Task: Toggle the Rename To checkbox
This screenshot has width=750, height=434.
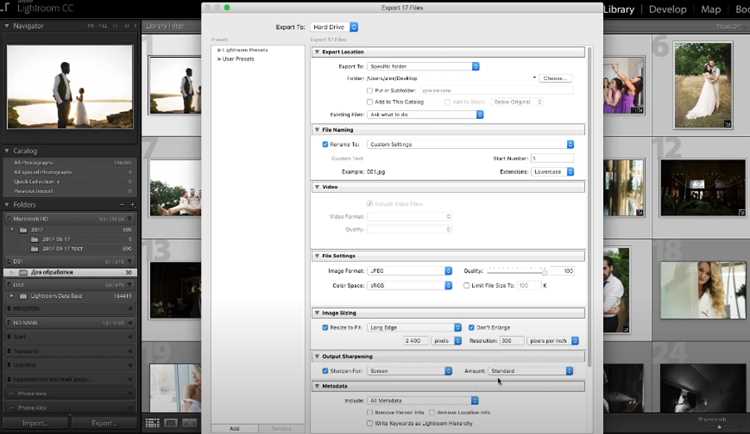Action: click(x=325, y=145)
